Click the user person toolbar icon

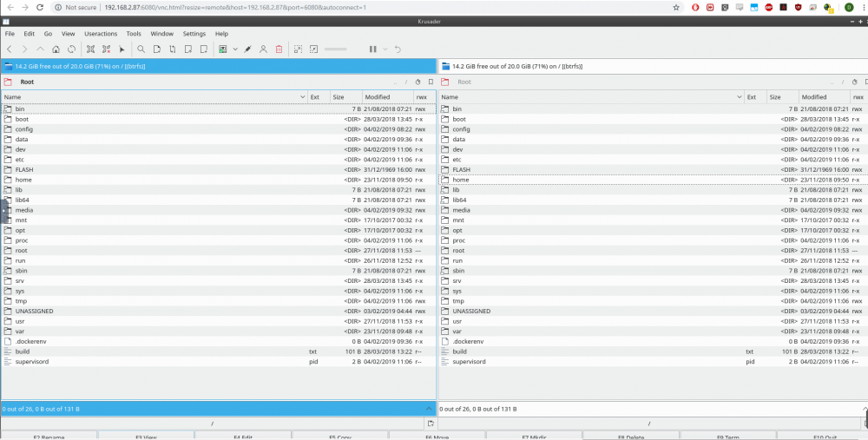click(264, 49)
